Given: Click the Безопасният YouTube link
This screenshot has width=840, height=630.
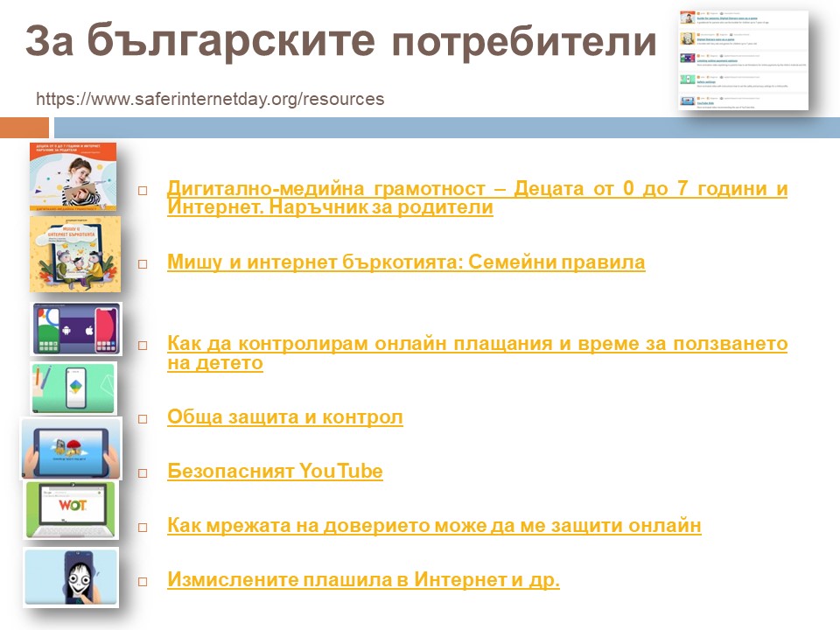Looking at the screenshot, I should pos(275,471).
